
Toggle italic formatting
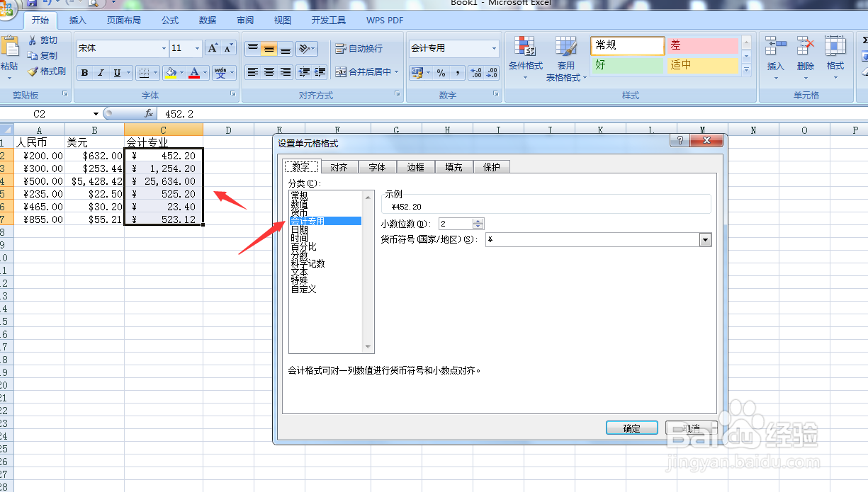click(99, 72)
